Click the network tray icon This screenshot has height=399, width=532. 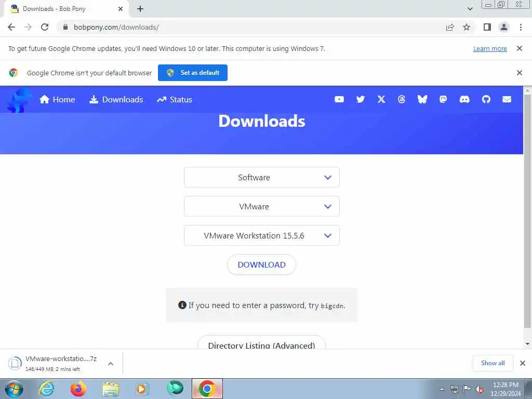click(454, 389)
